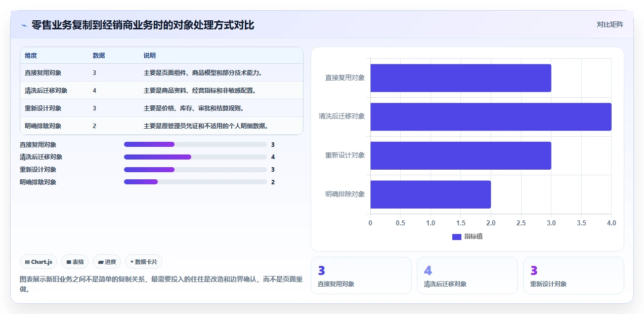The width and height of the screenshot is (644, 314).
Task: Click the 数据卡片 tag chip
Action: (144, 262)
